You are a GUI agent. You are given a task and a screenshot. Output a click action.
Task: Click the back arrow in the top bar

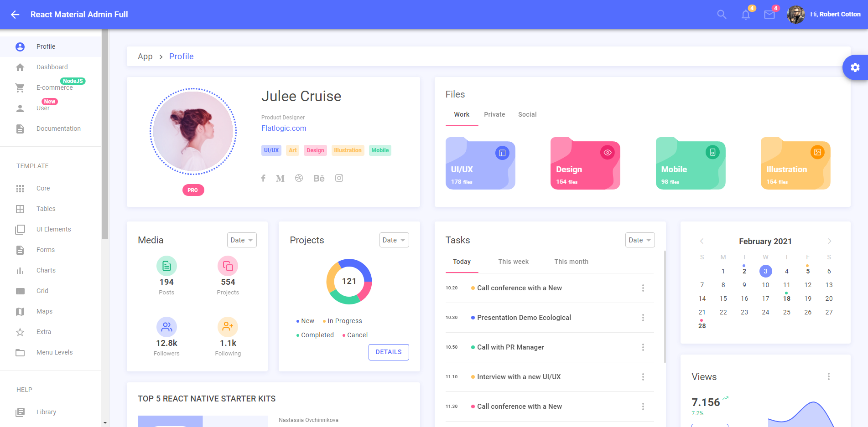tap(15, 14)
